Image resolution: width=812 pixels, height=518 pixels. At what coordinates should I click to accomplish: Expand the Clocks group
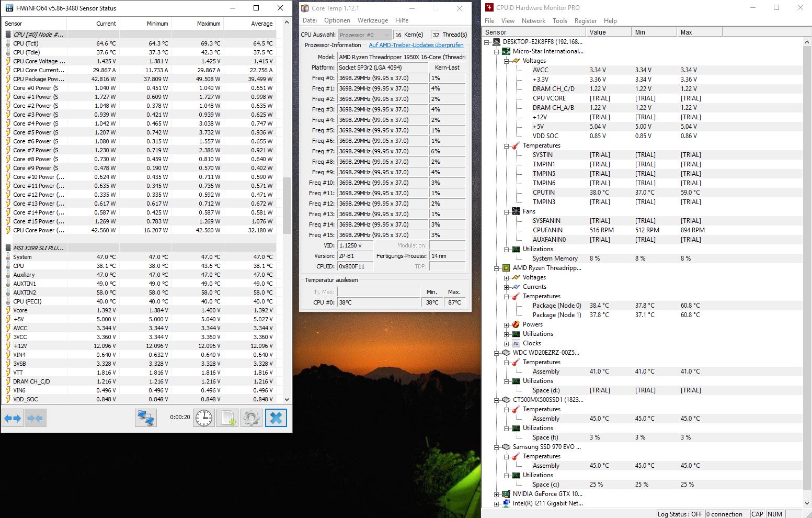(x=507, y=343)
